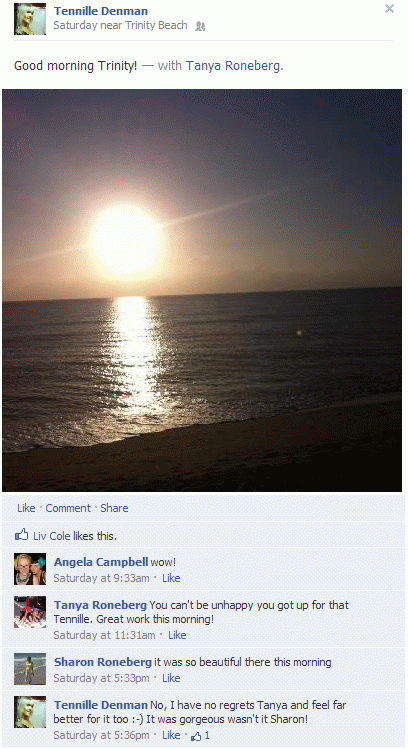
Task: Open Tennille Denman's profile picture at post top
Action: [x=30, y=19]
